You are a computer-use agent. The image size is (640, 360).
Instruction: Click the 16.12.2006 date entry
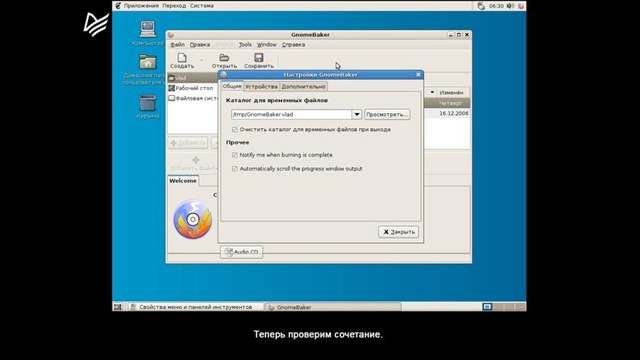point(453,113)
